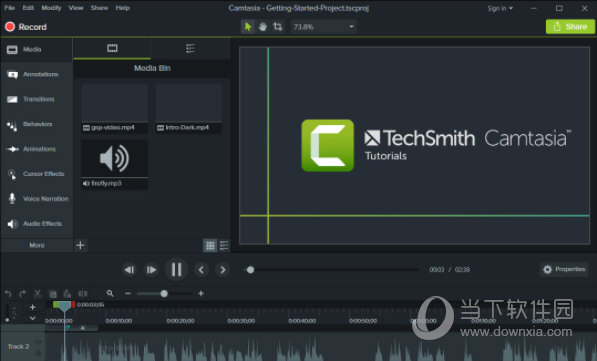This screenshot has width=597, height=361.
Task: Redo the action in timeline toolbar
Action: pos(22,294)
